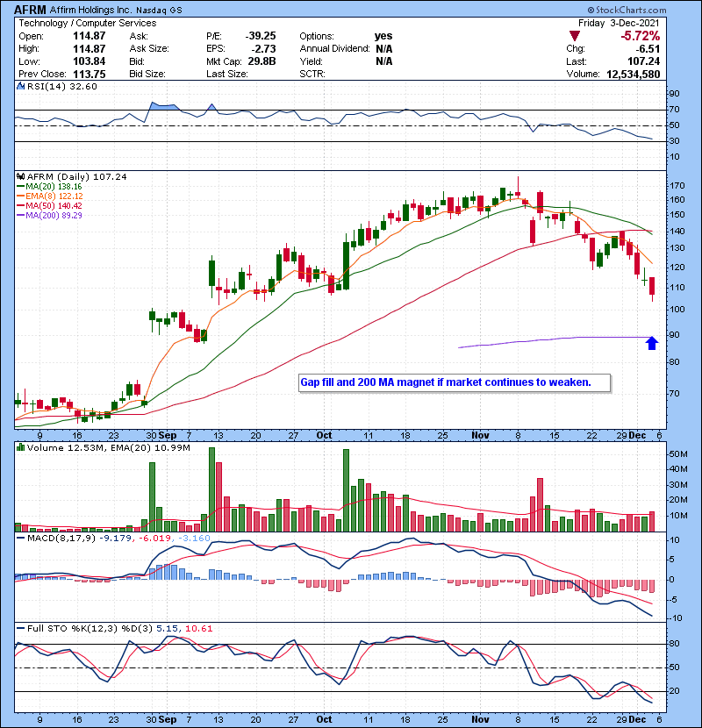Image resolution: width=702 pixels, height=728 pixels.
Task: Click the Volume 12,534,580 value
Action: pyautogui.click(x=634, y=74)
